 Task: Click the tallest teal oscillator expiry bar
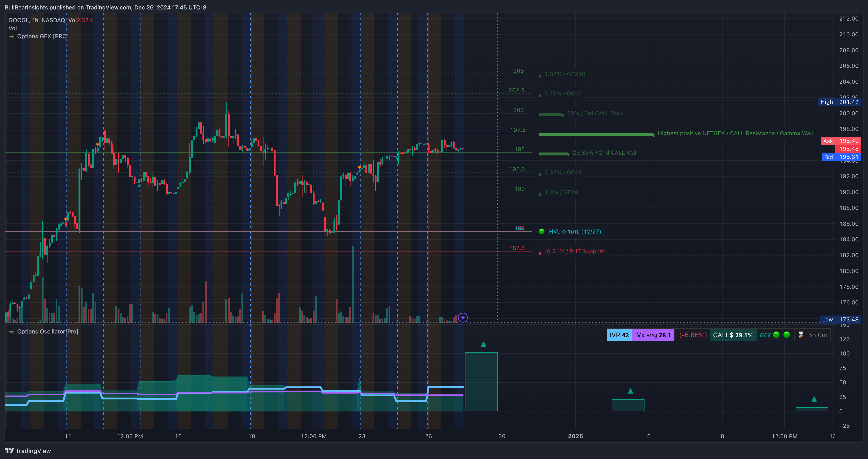[x=481, y=381]
